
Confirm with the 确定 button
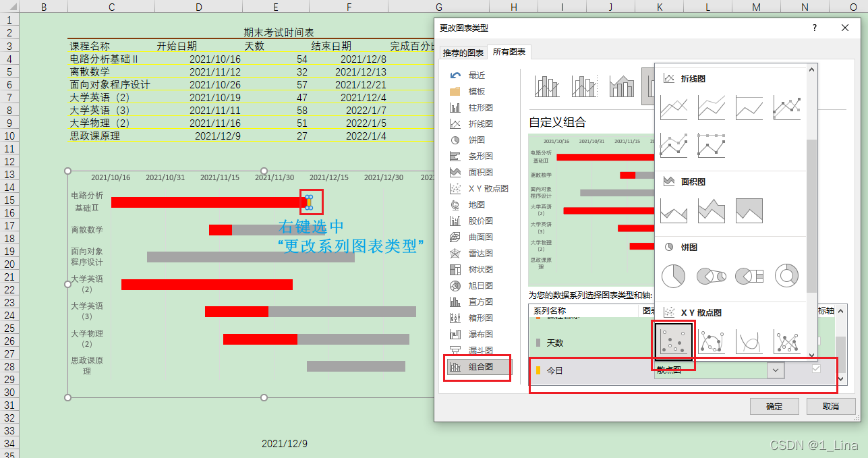pyautogui.click(x=774, y=406)
